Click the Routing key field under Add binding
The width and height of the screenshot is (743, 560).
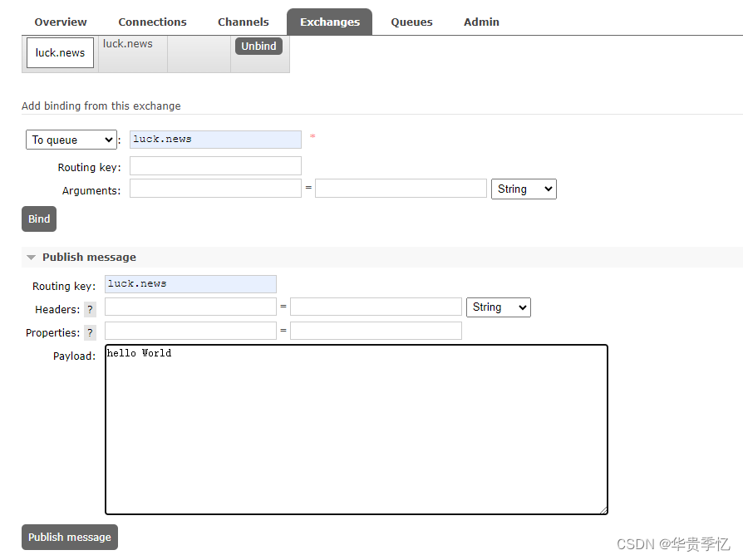215,165
